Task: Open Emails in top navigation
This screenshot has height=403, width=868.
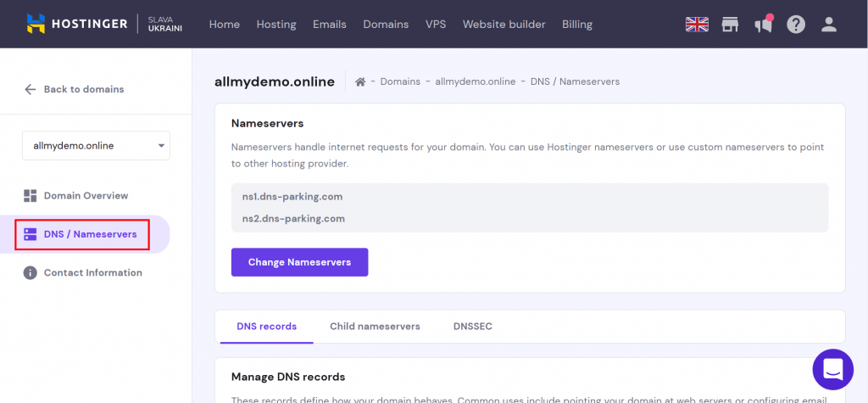Action: [x=330, y=25]
